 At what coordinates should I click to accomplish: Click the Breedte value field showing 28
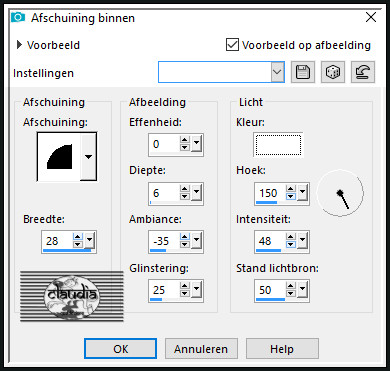(x=58, y=241)
